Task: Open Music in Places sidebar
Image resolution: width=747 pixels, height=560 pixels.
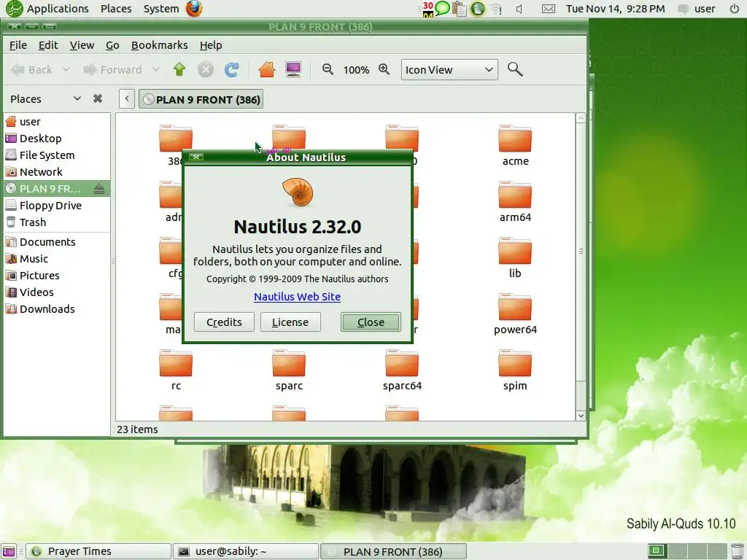Action: [x=57, y=258]
